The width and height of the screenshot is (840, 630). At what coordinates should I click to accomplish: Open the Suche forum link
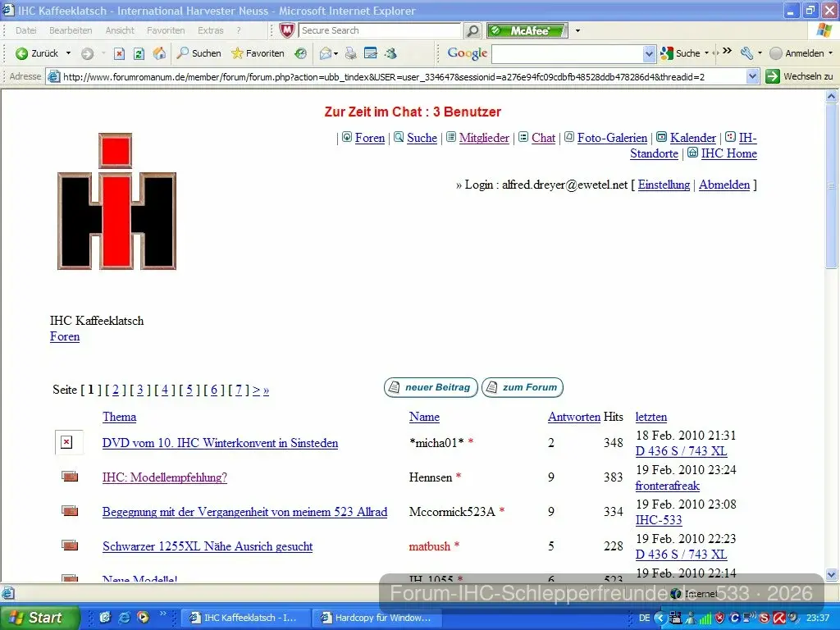click(x=422, y=138)
